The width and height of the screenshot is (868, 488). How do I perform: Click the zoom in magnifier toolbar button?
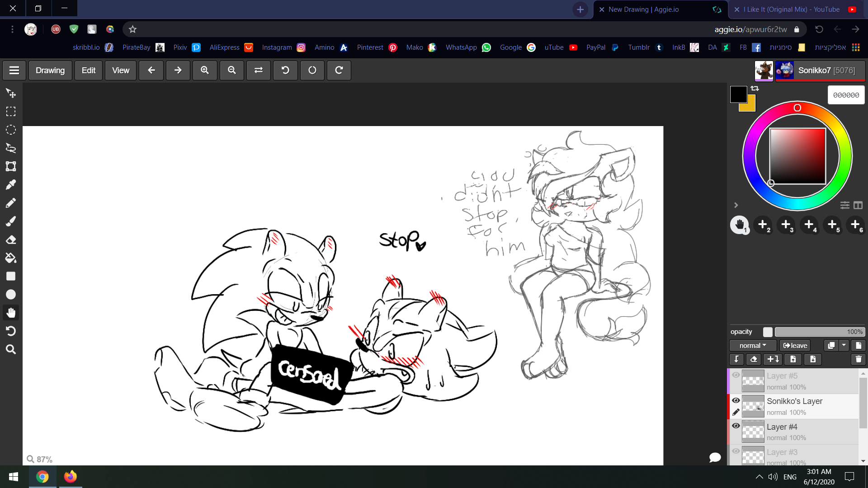(205, 70)
